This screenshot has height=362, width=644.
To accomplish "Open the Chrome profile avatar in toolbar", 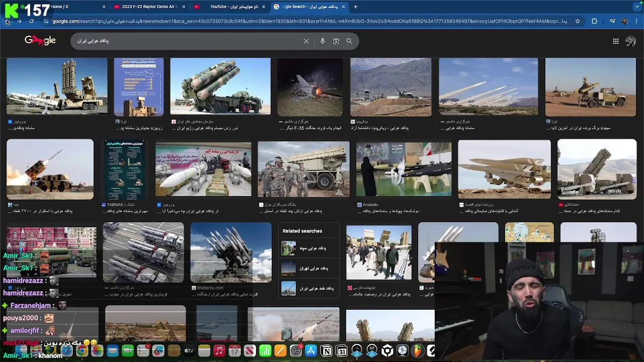I will (624, 21).
